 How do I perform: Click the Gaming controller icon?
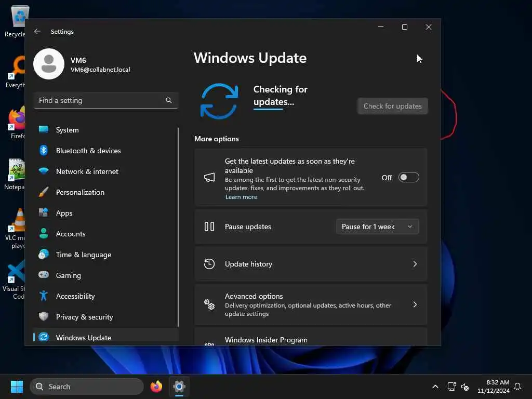pyautogui.click(x=44, y=274)
